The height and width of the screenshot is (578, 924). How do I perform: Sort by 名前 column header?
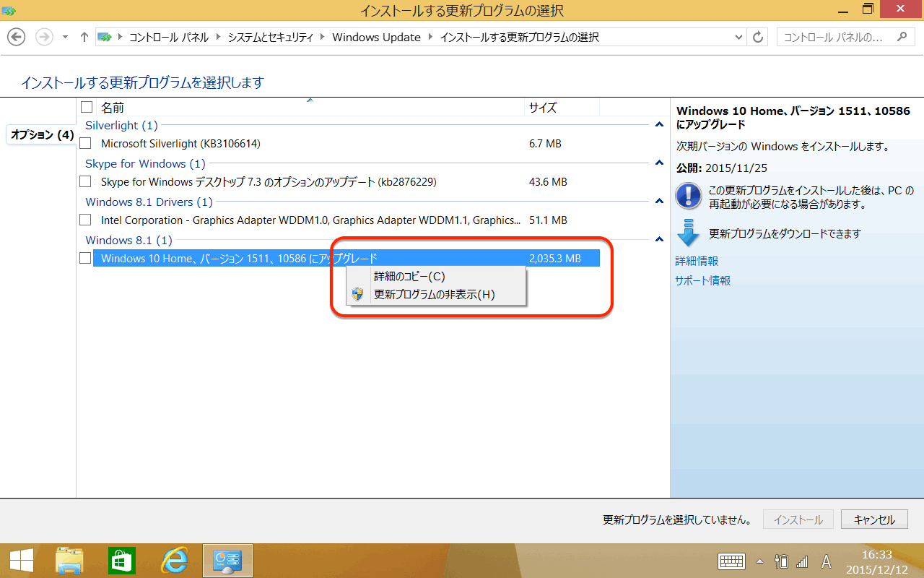coord(113,108)
